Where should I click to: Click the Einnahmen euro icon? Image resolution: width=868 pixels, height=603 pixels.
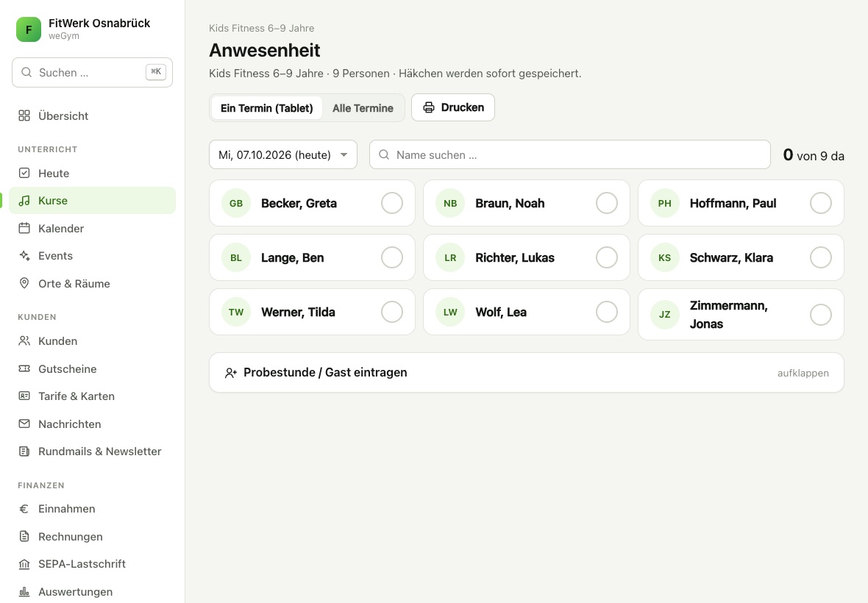click(x=24, y=509)
